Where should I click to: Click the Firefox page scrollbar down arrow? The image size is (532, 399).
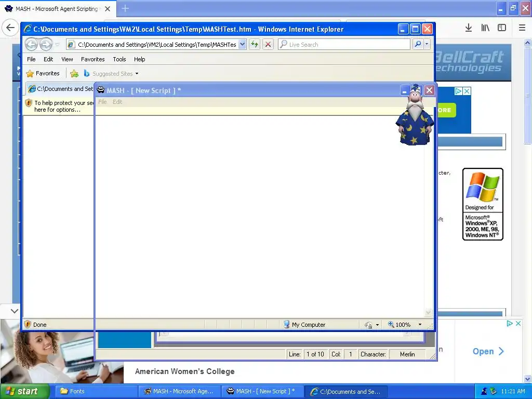point(527,379)
